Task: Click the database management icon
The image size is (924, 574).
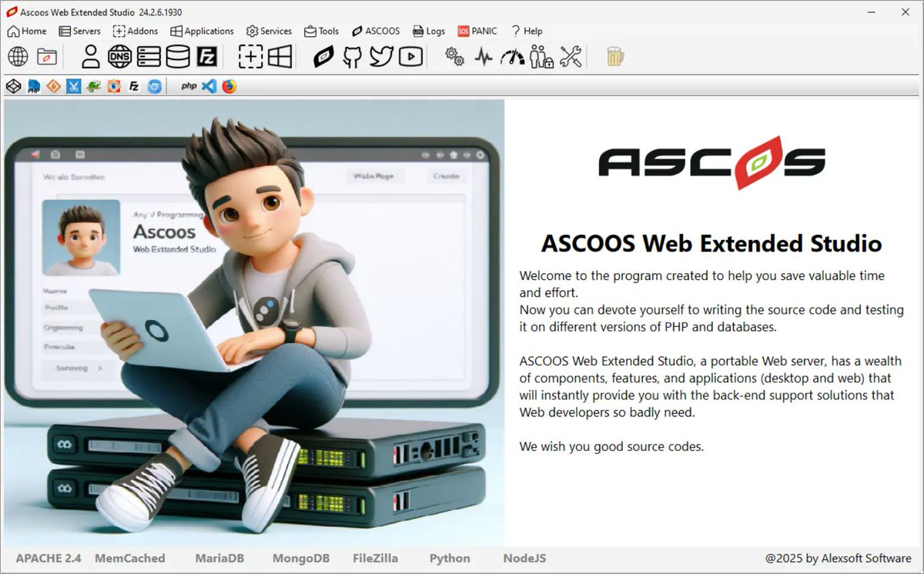Action: coord(177,56)
